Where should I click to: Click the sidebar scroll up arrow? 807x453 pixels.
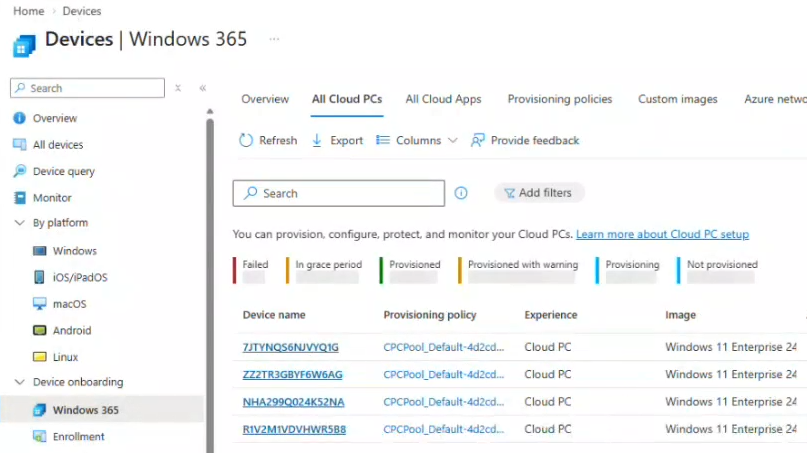(210, 111)
